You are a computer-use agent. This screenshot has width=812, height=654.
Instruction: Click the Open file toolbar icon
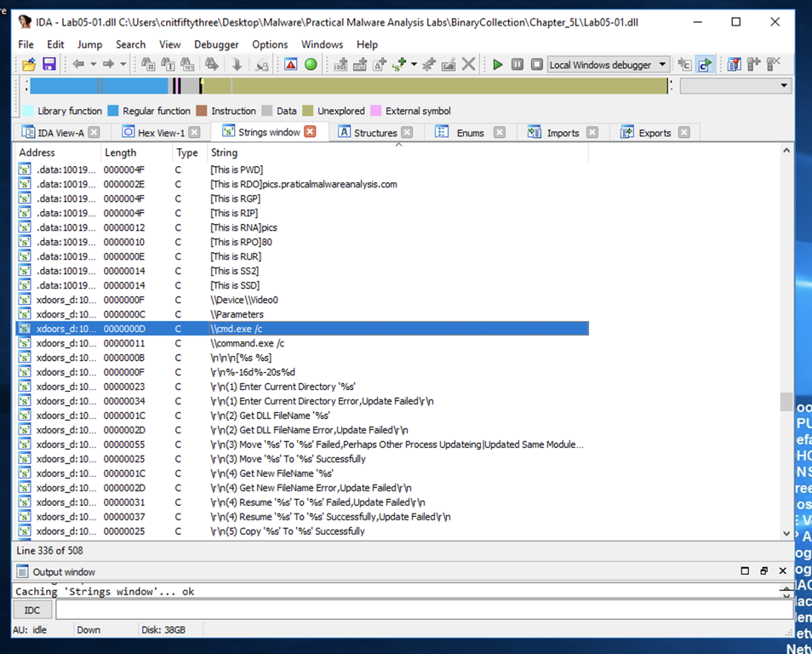29,65
